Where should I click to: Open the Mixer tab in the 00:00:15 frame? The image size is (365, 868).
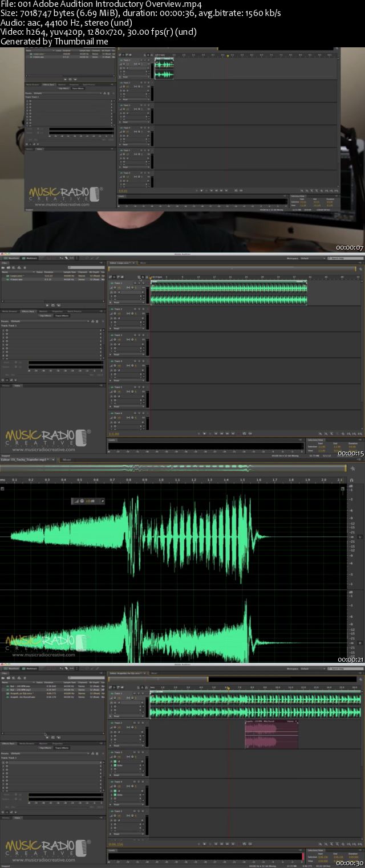tap(143, 263)
